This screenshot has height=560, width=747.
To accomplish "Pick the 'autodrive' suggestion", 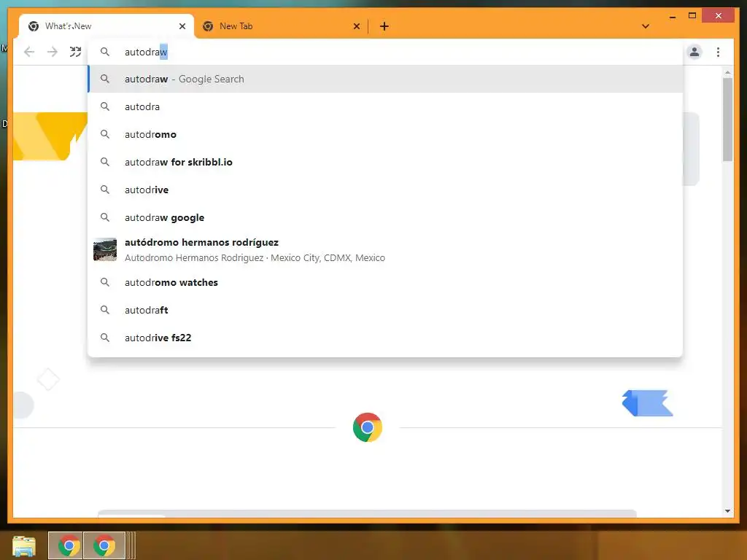I will pos(385,190).
